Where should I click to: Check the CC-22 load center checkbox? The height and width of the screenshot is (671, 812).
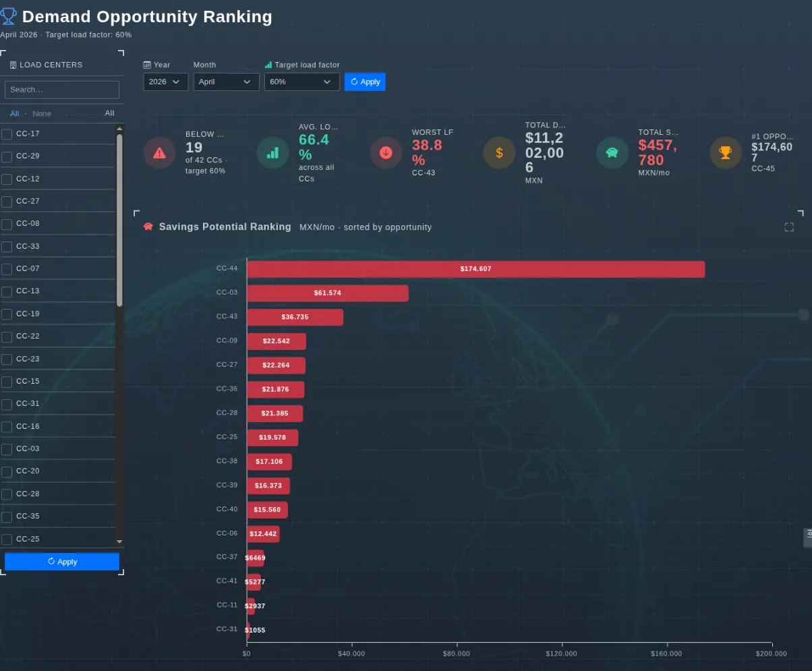[x=7, y=337]
